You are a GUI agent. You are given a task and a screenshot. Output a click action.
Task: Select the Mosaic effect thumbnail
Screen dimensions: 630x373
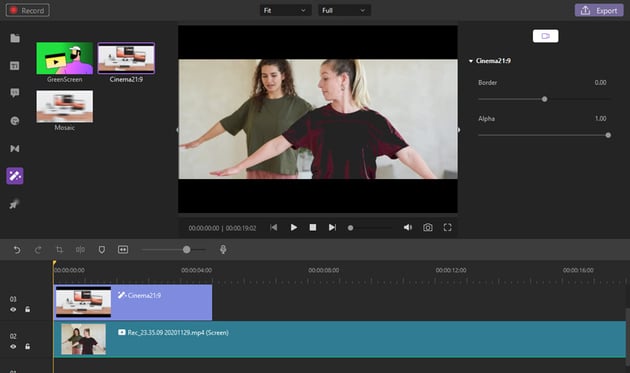[64, 106]
